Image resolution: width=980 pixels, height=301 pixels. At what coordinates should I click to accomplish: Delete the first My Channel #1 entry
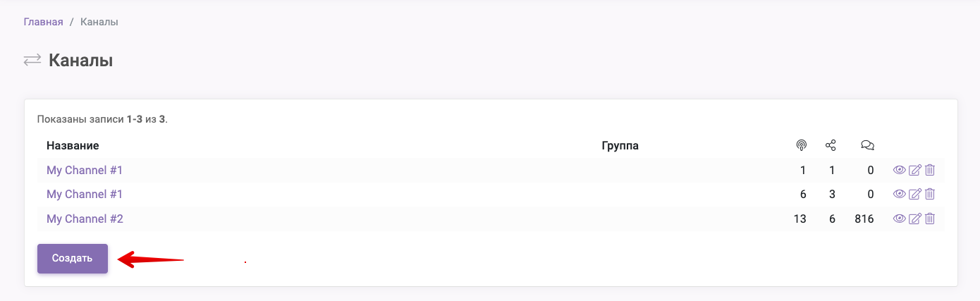[930, 170]
